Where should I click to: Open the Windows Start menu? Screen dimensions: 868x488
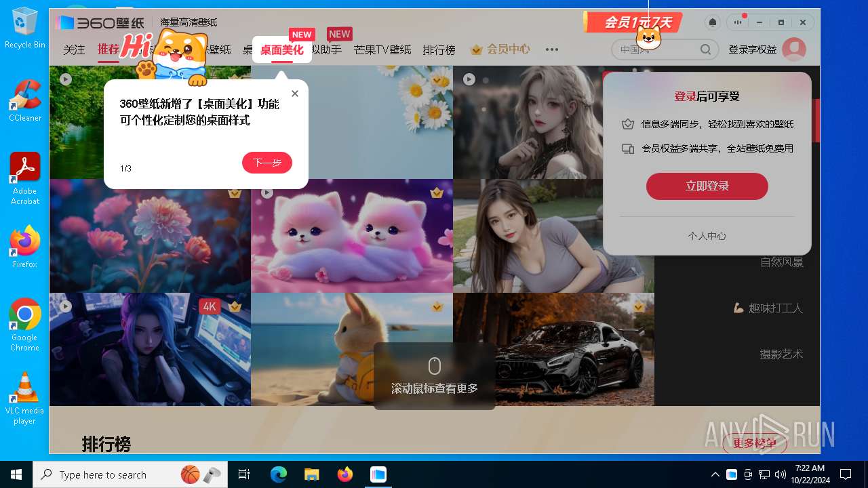(x=16, y=474)
